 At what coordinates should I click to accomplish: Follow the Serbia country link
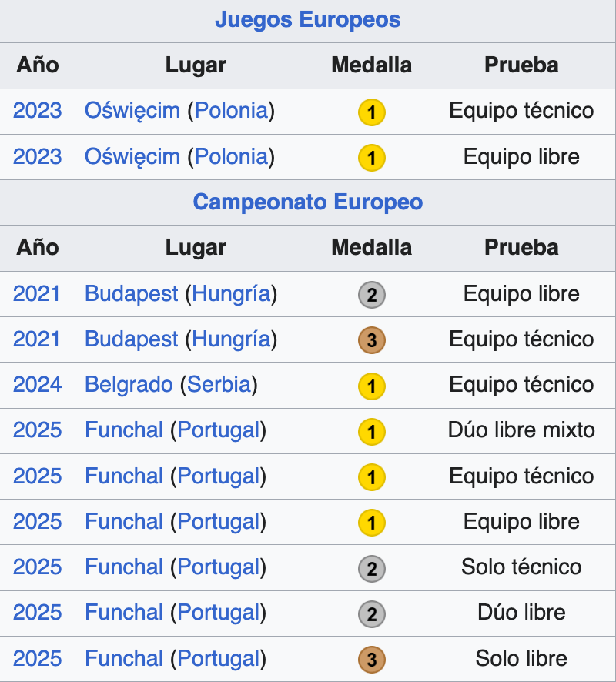(x=219, y=384)
